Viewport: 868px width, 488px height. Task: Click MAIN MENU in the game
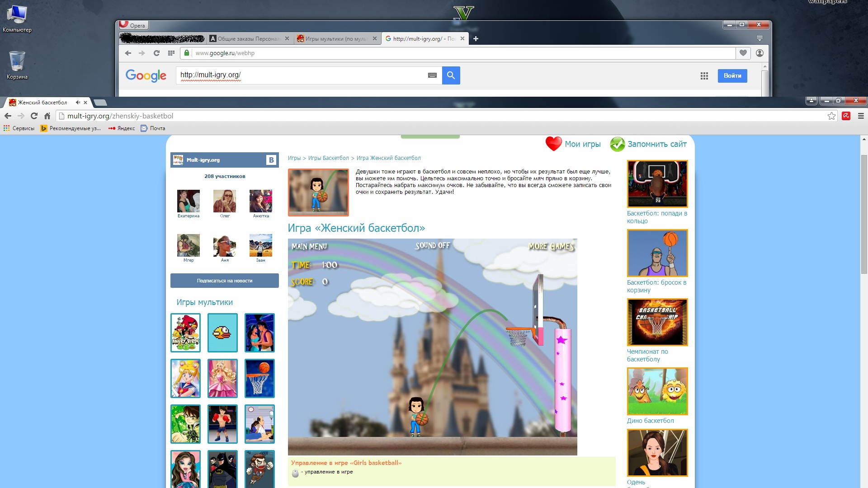pos(309,247)
